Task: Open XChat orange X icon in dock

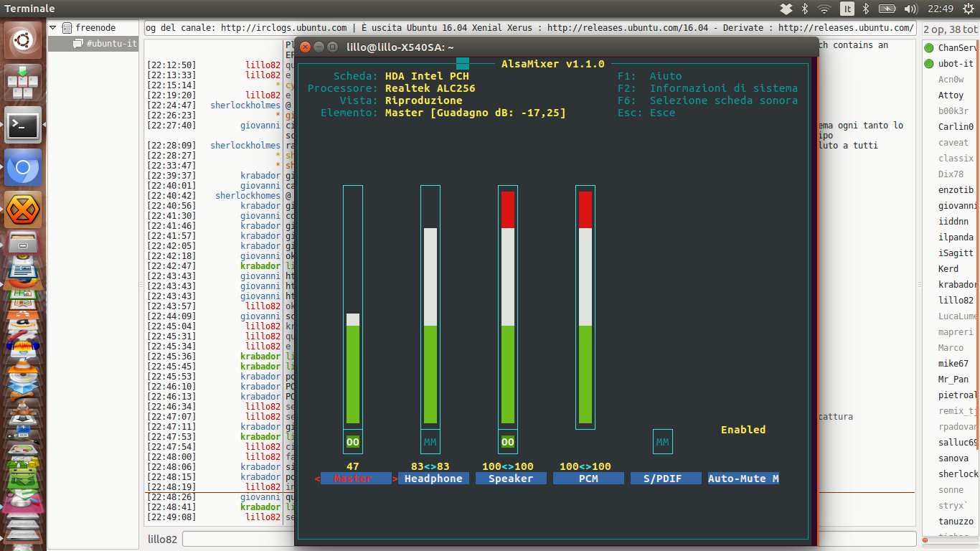Action: (x=23, y=211)
